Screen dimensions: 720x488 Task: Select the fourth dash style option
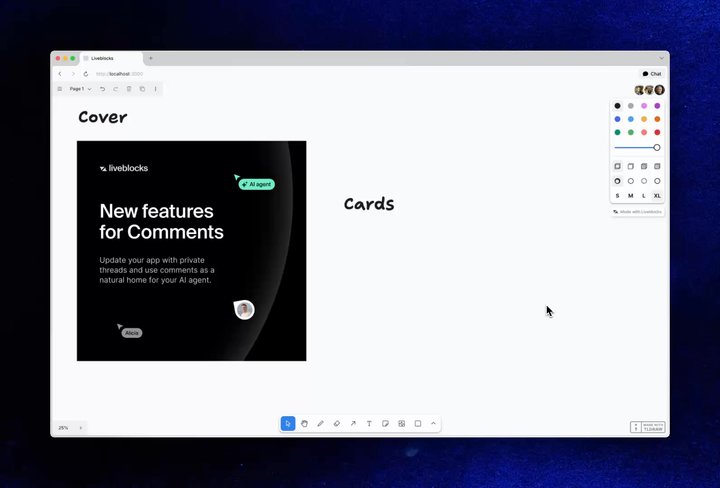pos(658,181)
